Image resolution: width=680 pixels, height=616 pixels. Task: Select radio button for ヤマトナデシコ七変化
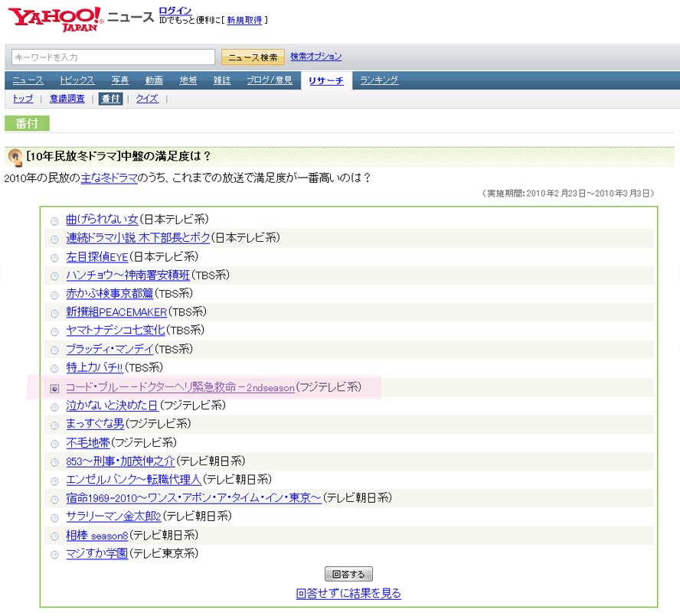tap(54, 332)
